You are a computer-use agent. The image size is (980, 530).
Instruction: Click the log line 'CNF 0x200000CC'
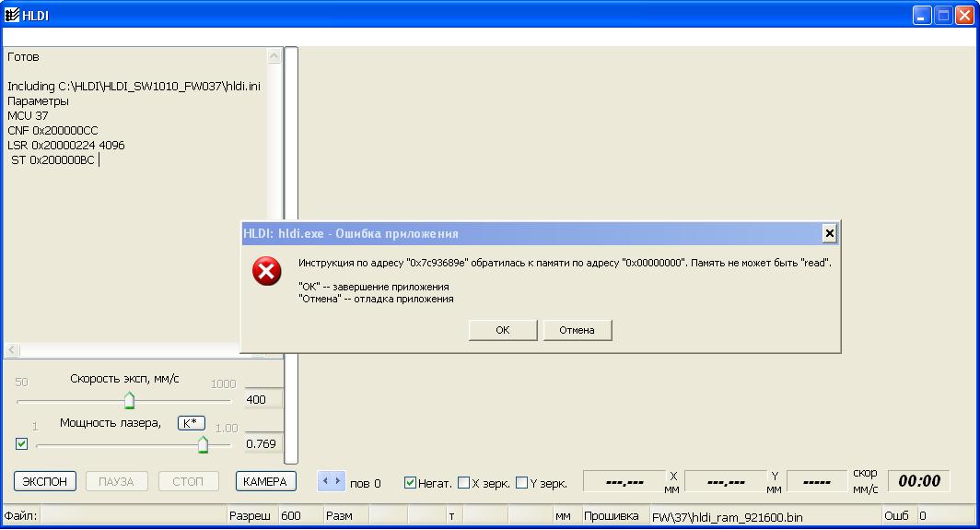point(52,130)
